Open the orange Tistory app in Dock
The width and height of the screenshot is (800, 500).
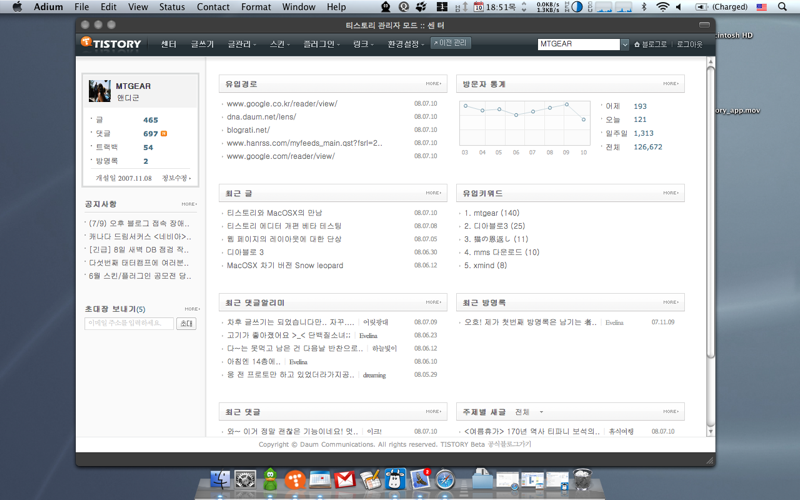[x=295, y=480]
